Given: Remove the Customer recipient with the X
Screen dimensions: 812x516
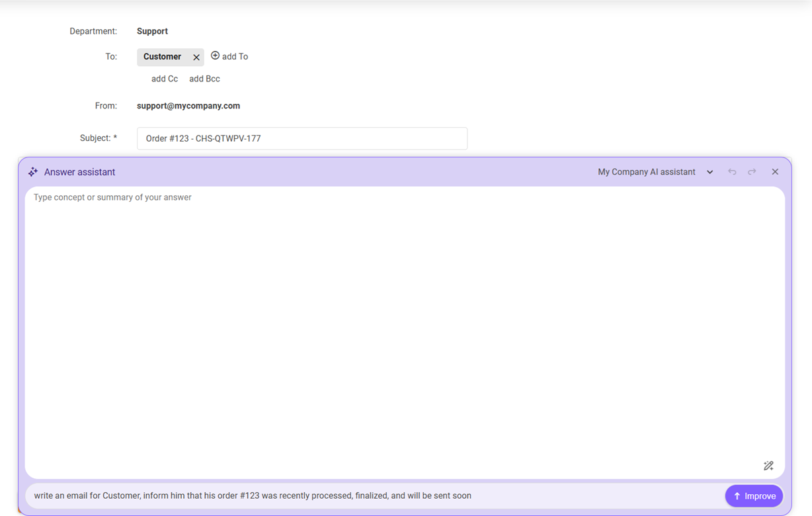Looking at the screenshot, I should (x=196, y=58).
